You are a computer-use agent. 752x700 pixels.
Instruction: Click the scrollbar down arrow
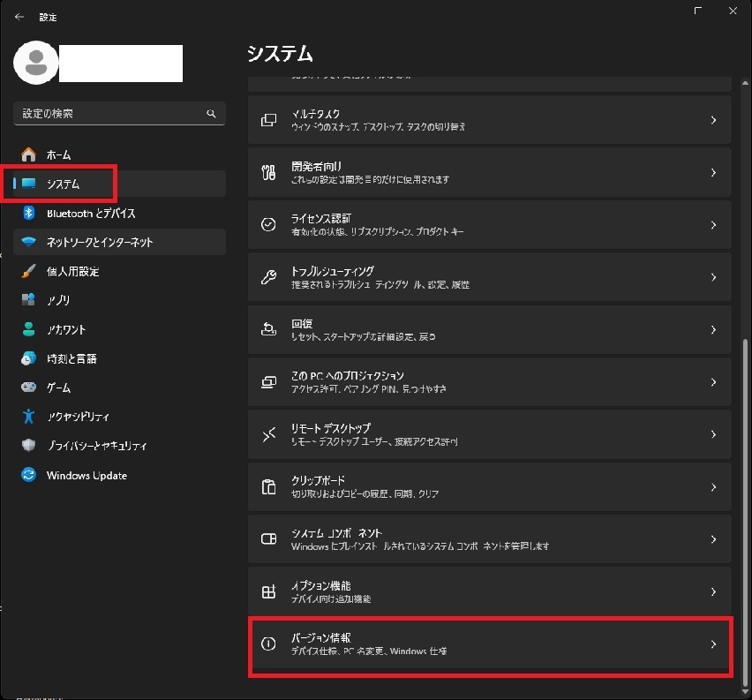click(x=745, y=691)
